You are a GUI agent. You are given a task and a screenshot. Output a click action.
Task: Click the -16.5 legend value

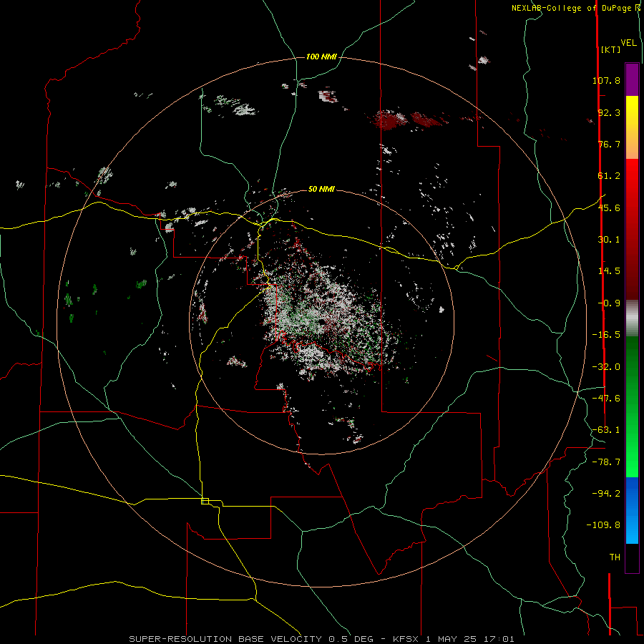[606, 335]
